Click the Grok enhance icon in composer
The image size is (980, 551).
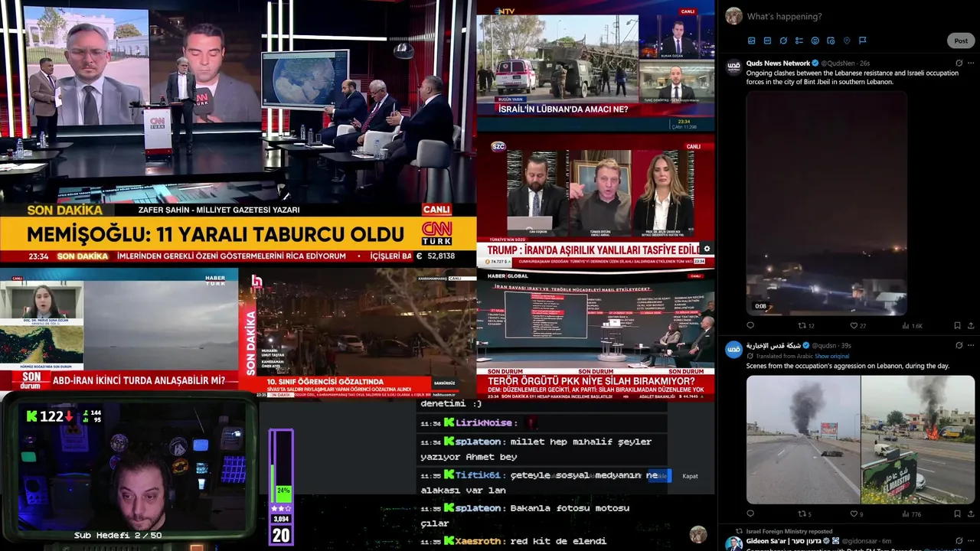point(783,41)
